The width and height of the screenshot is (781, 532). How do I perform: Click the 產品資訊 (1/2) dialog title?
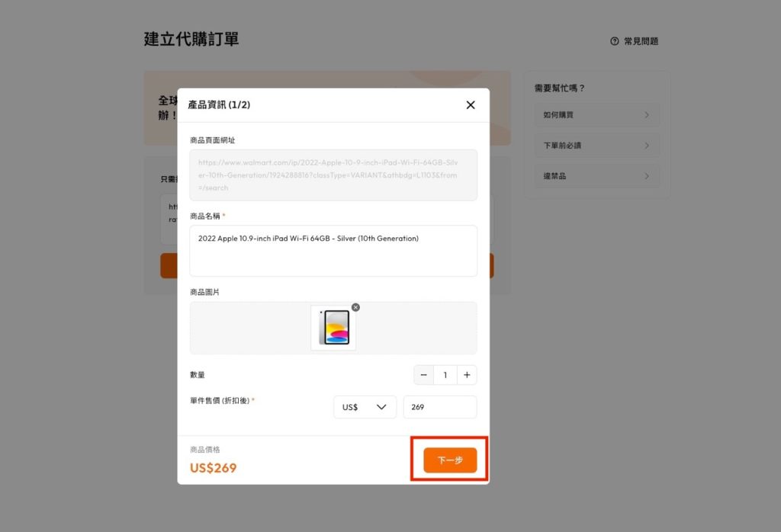click(x=219, y=105)
